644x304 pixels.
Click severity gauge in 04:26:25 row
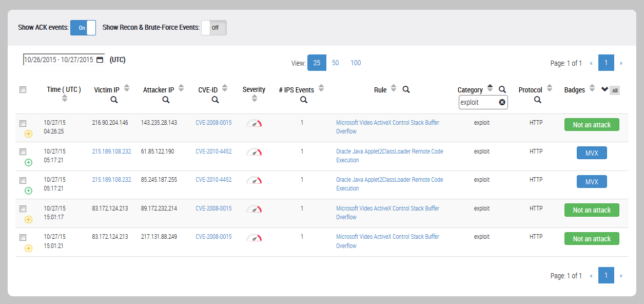pyautogui.click(x=254, y=123)
